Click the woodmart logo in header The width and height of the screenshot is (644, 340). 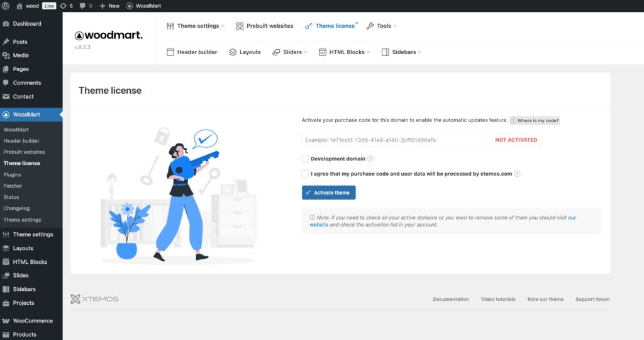[108, 35]
